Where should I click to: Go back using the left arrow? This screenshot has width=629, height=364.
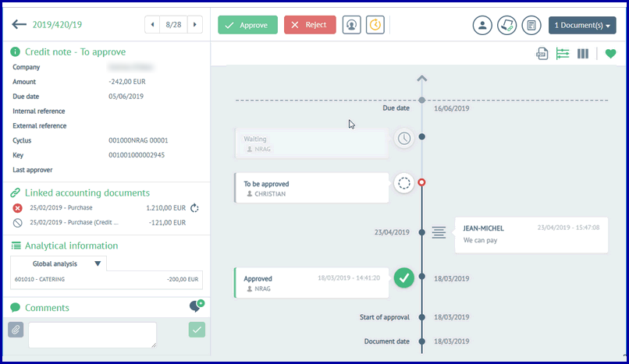(x=20, y=25)
